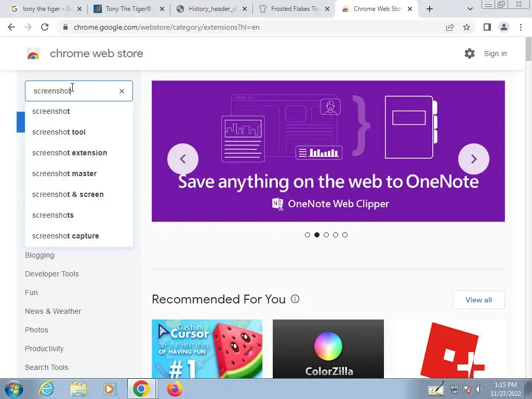Screen dimensions: 532x399
Task: Select the second carousel dot
Action: point(317,235)
